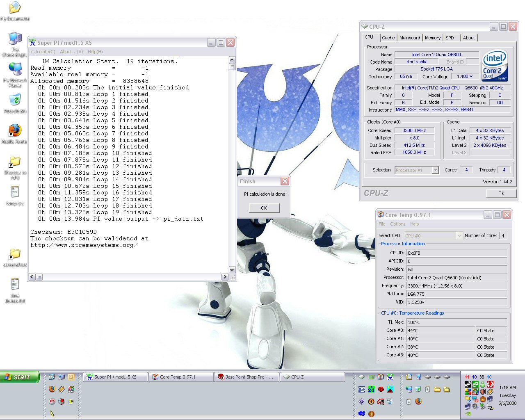Click the Safely Remove Hardware tray icon
The image size is (525, 420).
tap(482, 406)
